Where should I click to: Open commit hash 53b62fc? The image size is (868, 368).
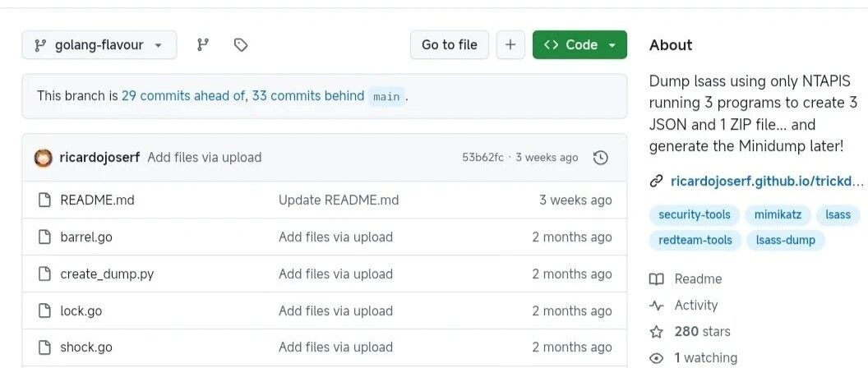coord(482,158)
